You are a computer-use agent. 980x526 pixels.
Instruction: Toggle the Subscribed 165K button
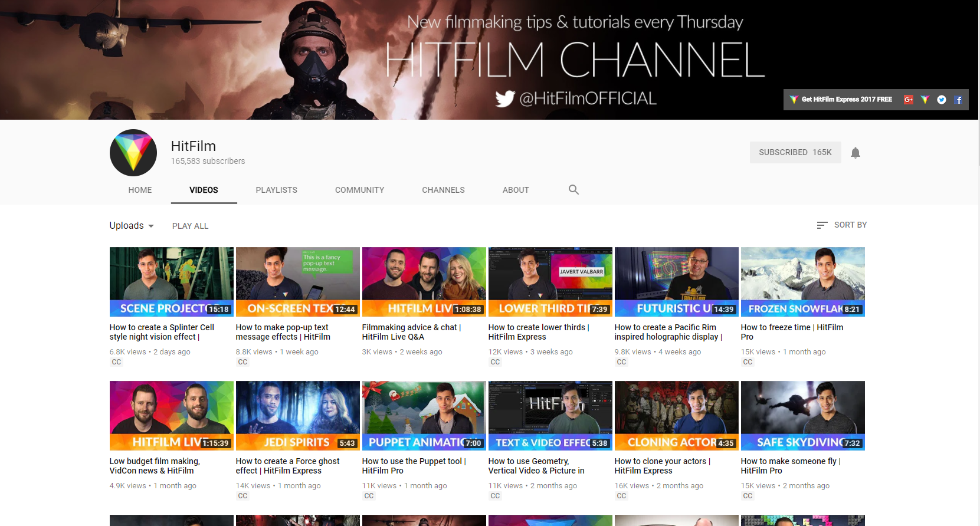[795, 152]
